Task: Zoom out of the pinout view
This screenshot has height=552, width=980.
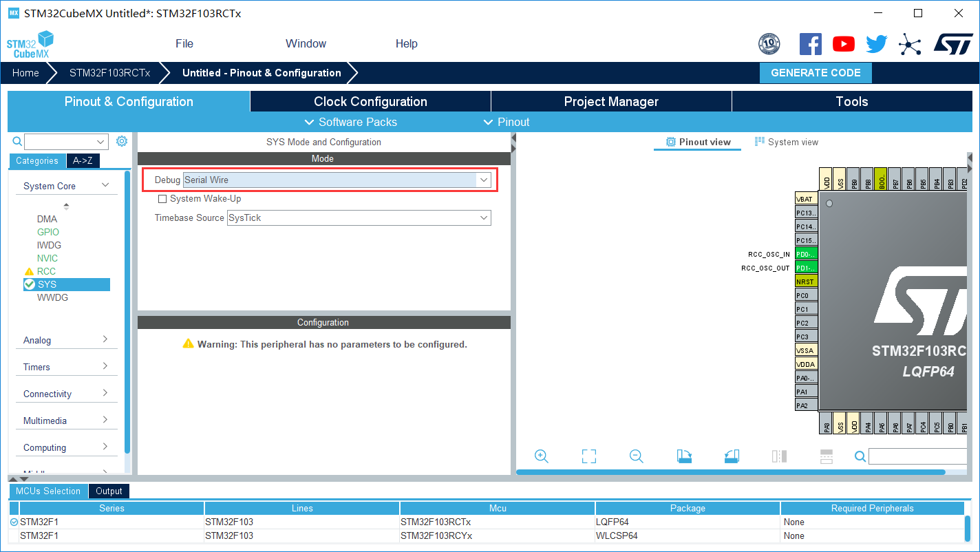Action: click(x=637, y=456)
